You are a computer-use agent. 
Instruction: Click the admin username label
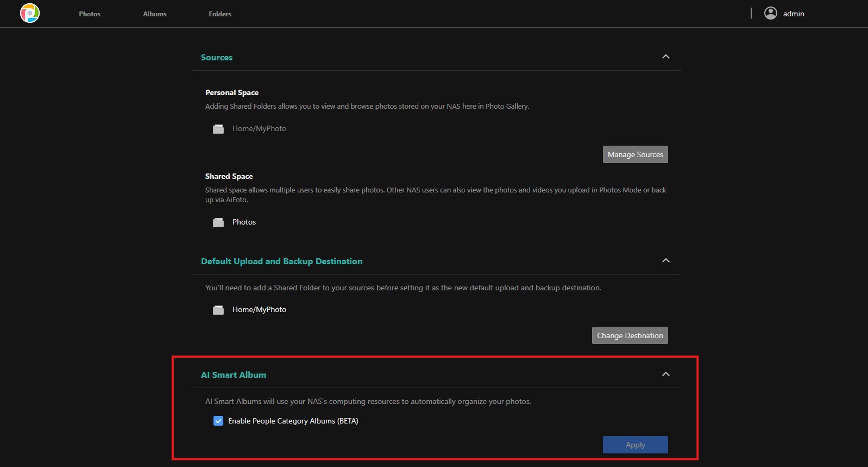[x=793, y=14]
